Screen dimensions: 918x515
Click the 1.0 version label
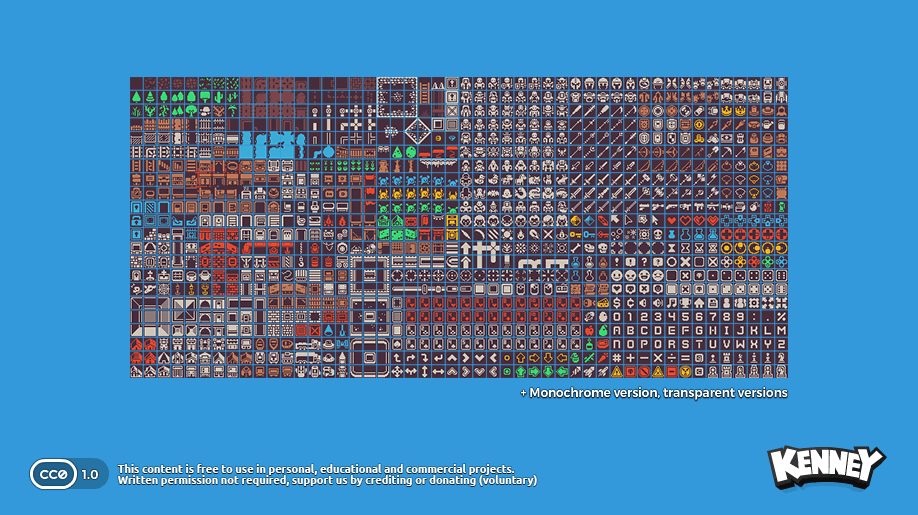pos(90,474)
